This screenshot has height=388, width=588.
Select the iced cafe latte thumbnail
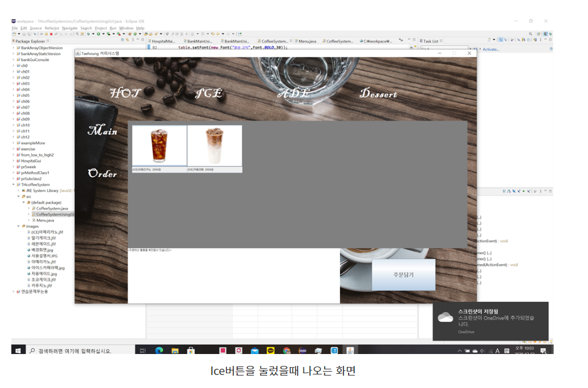pyautogui.click(x=214, y=146)
